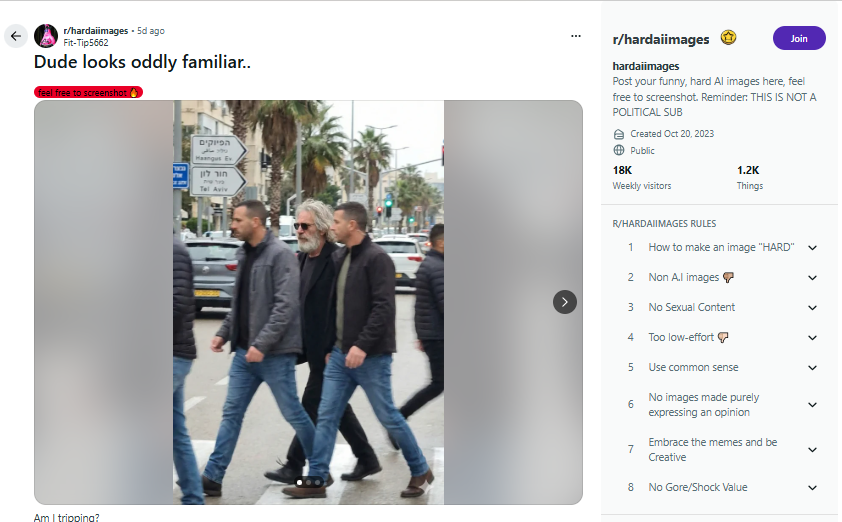Click the back arrow button

(x=15, y=37)
